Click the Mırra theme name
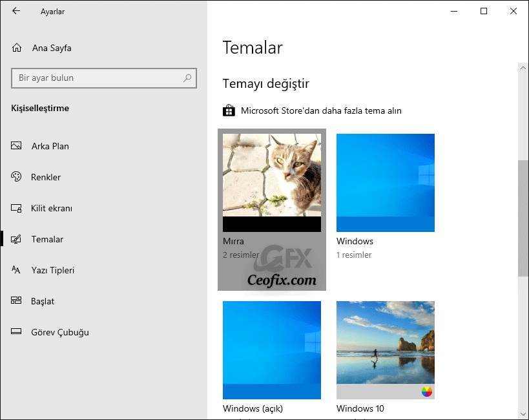Viewport: 529px width, 420px height. pyautogui.click(x=233, y=242)
